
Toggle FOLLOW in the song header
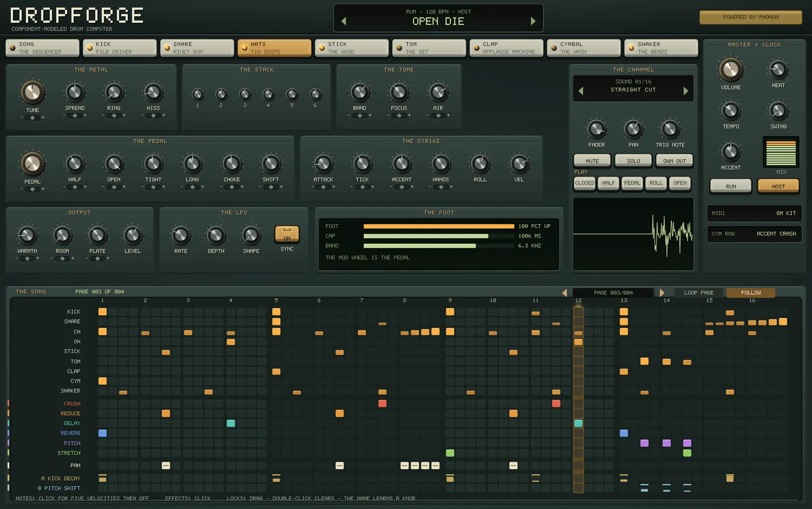pos(751,293)
